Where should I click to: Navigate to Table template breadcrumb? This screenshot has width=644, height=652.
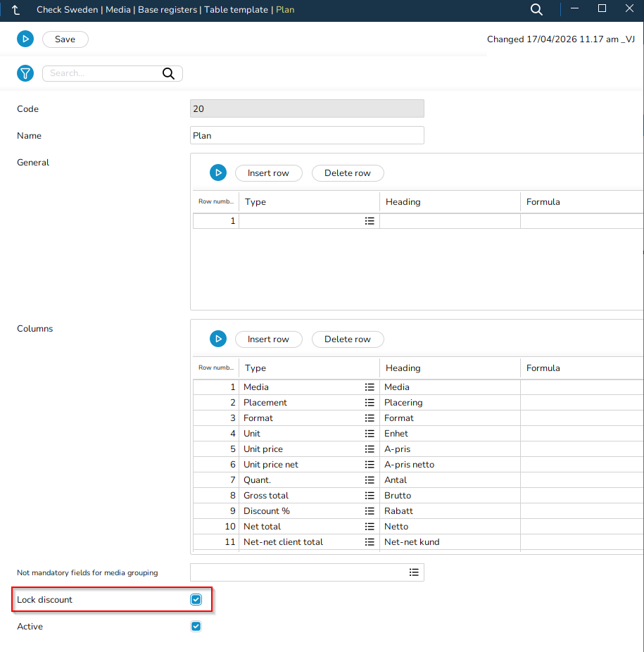[236, 10]
